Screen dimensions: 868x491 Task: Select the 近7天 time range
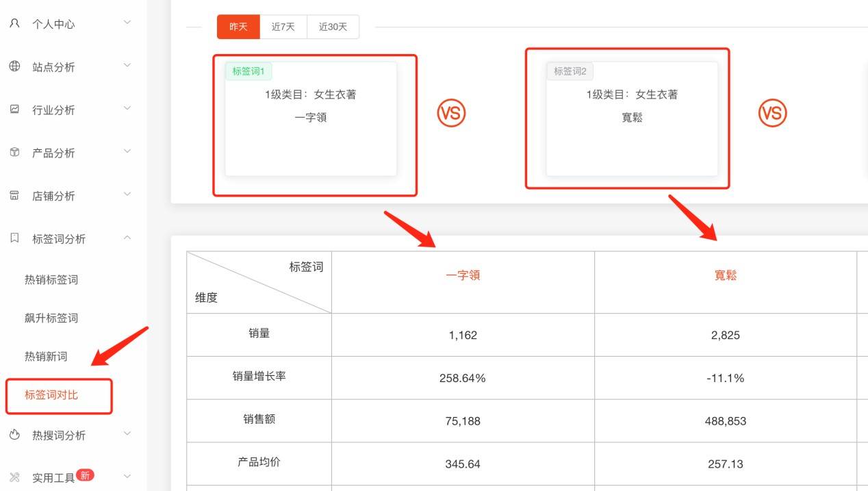283,27
